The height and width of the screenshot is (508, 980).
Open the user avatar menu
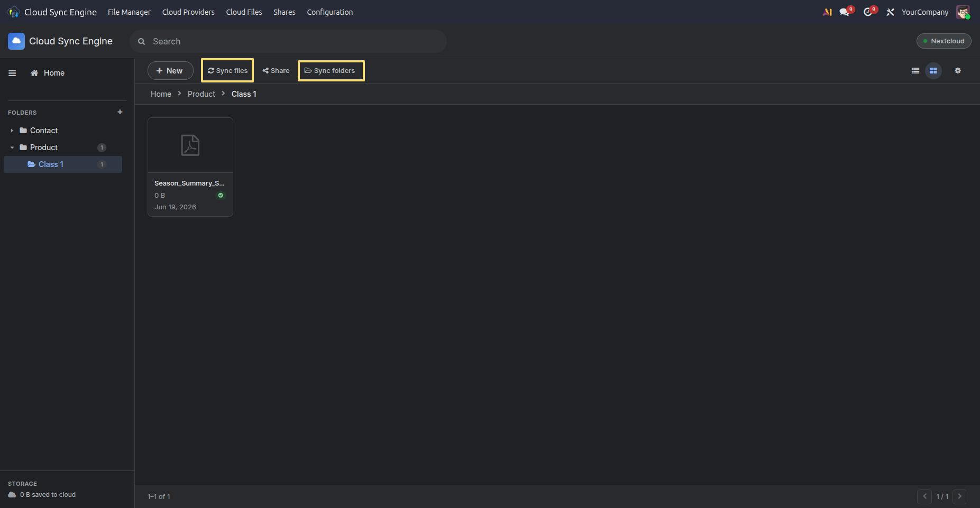(963, 12)
